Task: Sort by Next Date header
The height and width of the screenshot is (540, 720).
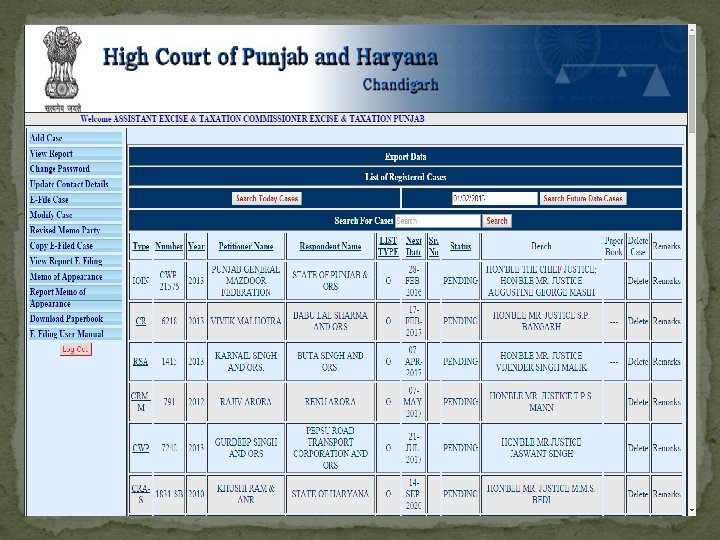Action: (x=413, y=246)
